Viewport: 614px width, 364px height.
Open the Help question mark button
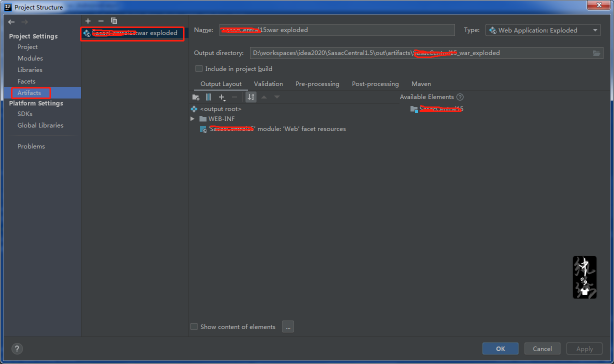pos(17,349)
